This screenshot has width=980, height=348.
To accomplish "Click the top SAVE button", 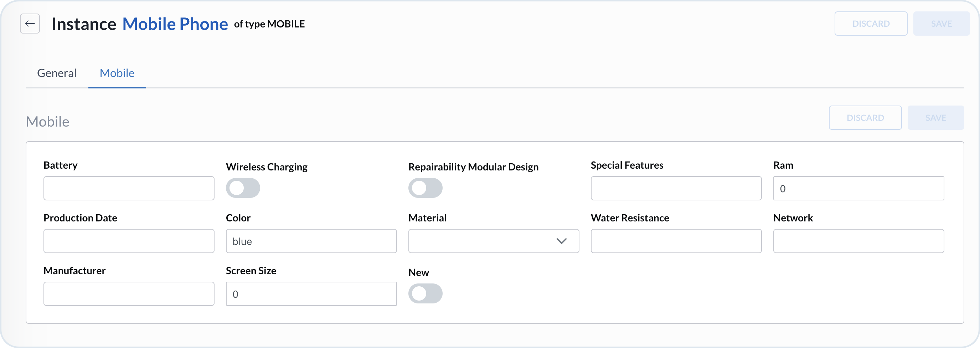I will click(941, 23).
